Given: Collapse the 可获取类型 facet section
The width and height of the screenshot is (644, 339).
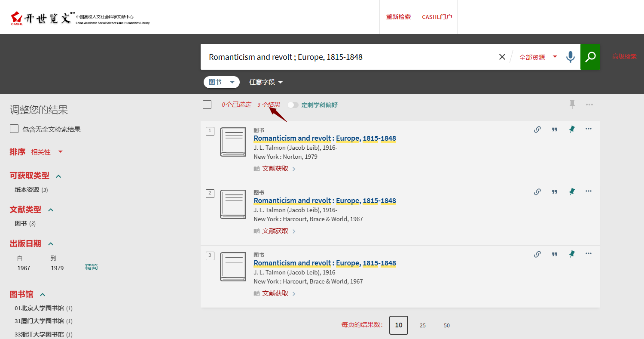Looking at the screenshot, I should pos(59,176).
